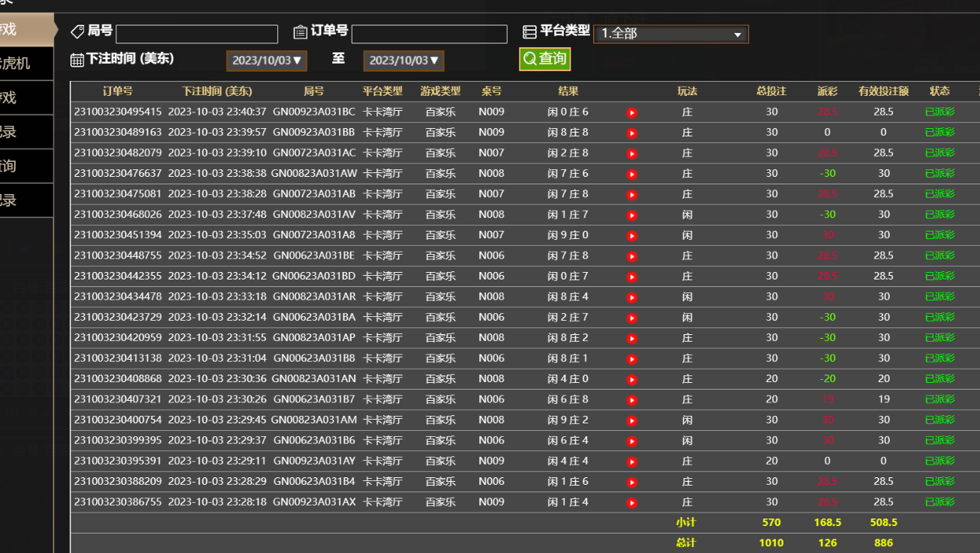
Task: Open the 平台类型 dropdown showing 1.全部
Action: pos(671,34)
